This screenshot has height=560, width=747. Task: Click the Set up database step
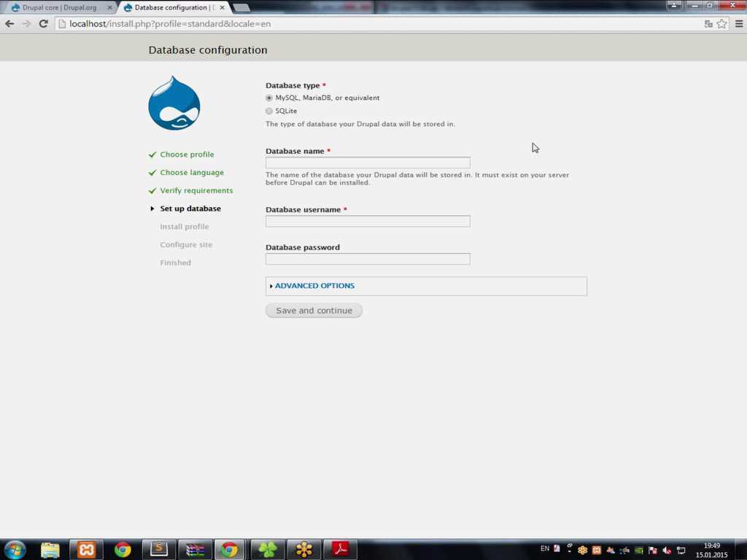[x=190, y=209]
